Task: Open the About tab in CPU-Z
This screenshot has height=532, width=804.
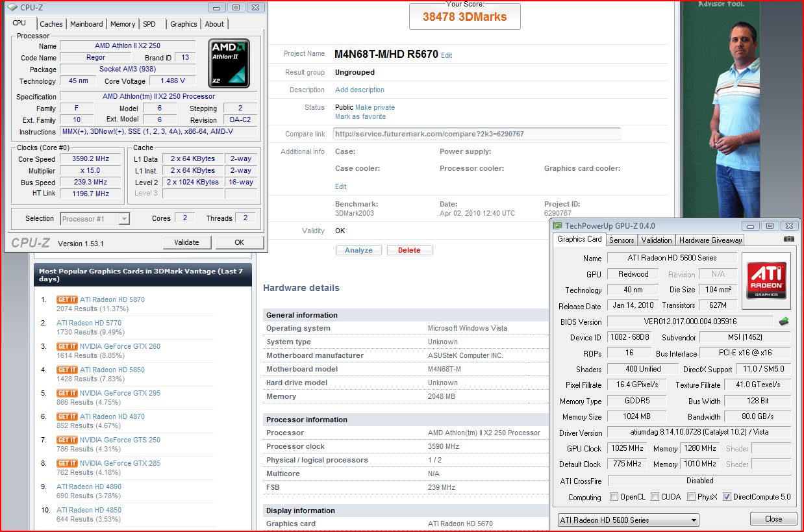Action: click(x=214, y=24)
